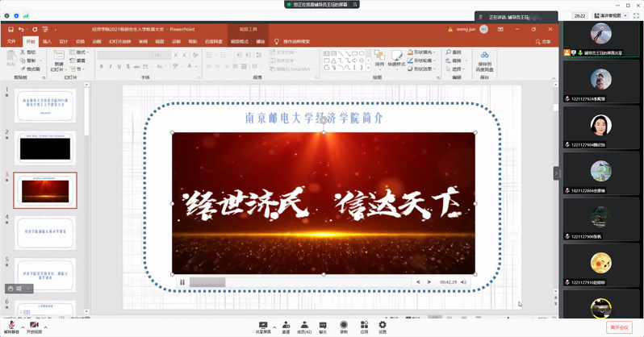The image size is (644, 337).
Task: Collapse the participants video panel arrow
Action: click(556, 173)
